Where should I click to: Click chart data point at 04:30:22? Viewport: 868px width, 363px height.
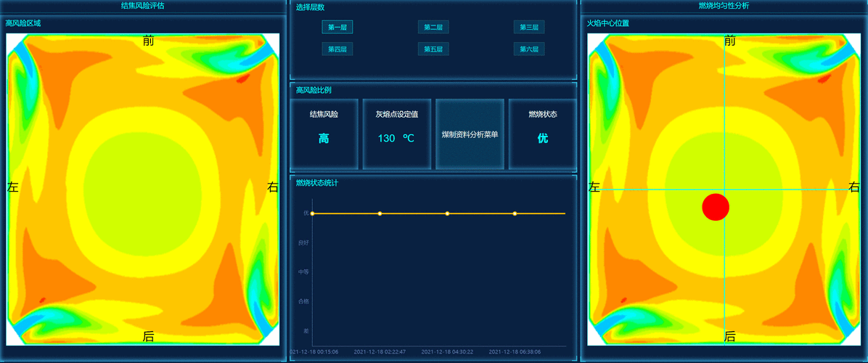click(447, 213)
